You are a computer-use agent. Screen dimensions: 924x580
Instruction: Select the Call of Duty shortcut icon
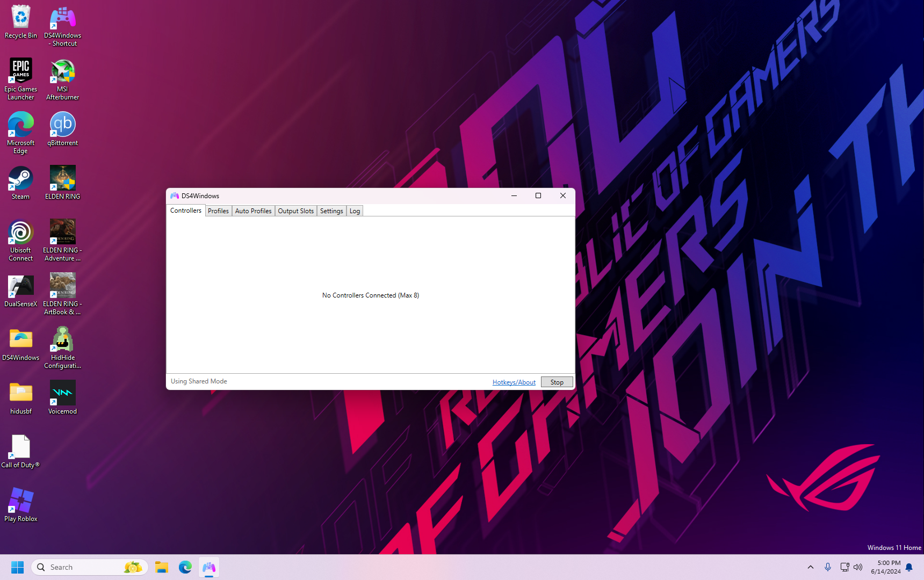point(21,451)
